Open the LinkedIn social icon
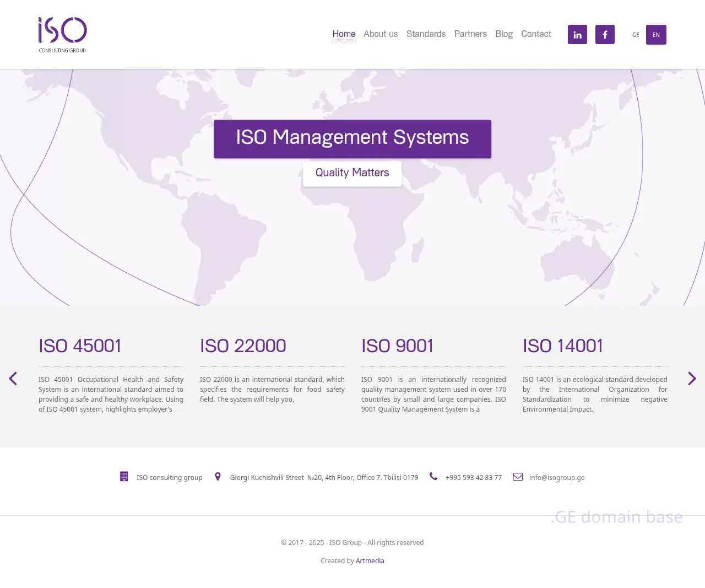705x588 pixels. 577,35
